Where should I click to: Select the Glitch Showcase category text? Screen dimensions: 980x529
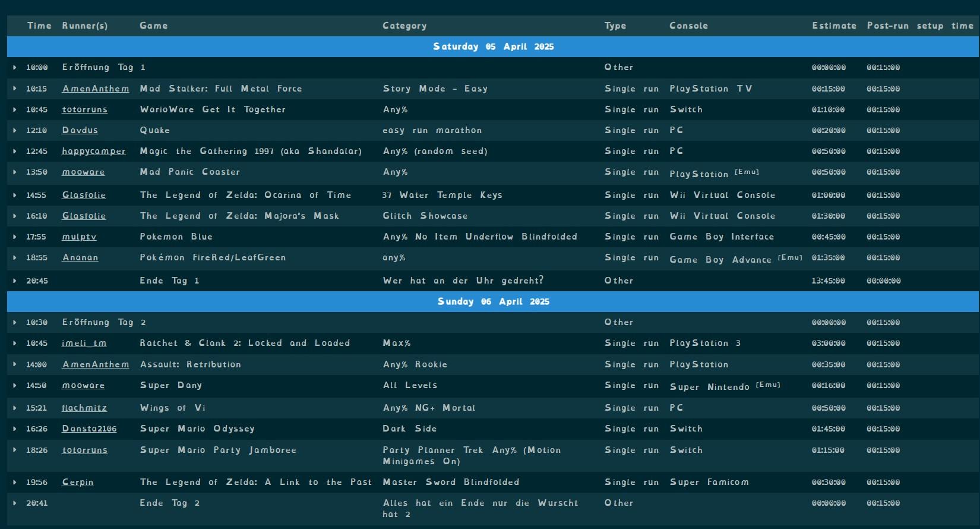tap(425, 216)
